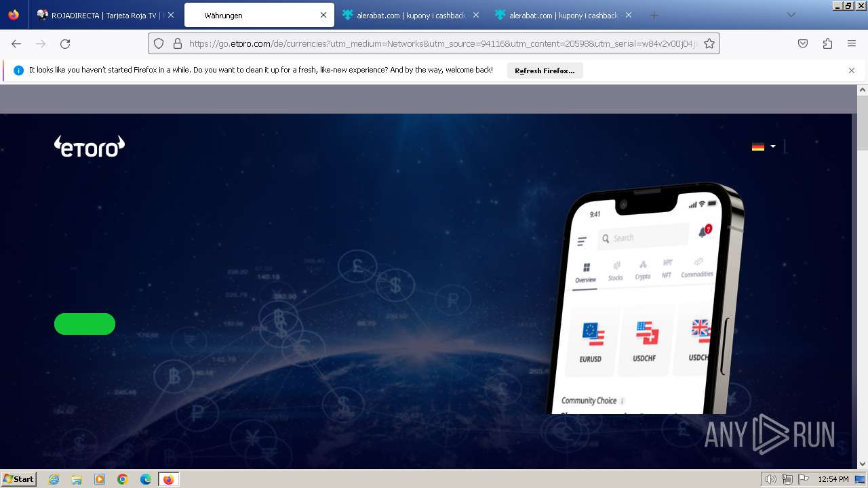The image size is (868, 488).
Task: Switch to the ROJADIRECTA Tarjeta Roja TV tab
Action: (105, 15)
